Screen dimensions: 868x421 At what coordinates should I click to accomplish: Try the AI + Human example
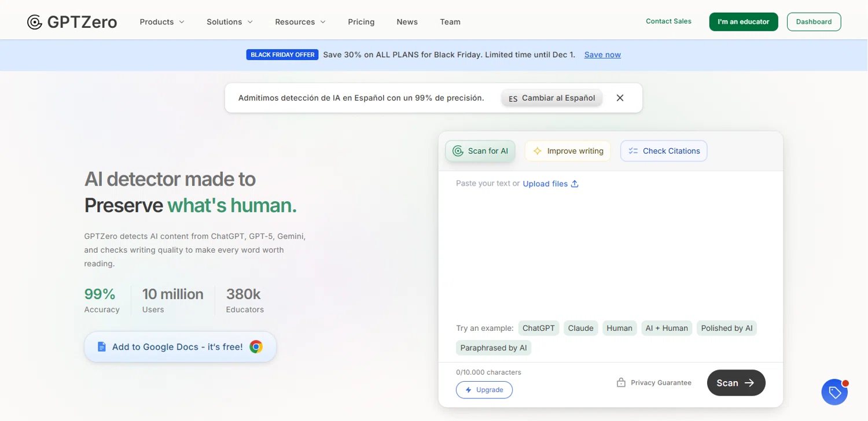point(667,328)
